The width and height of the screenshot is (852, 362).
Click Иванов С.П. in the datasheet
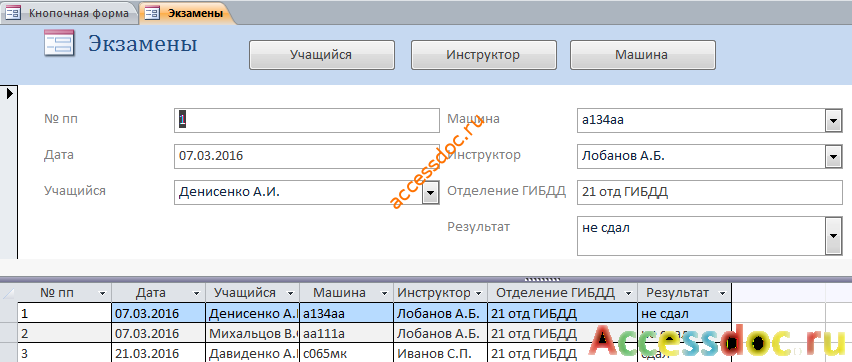(441, 353)
